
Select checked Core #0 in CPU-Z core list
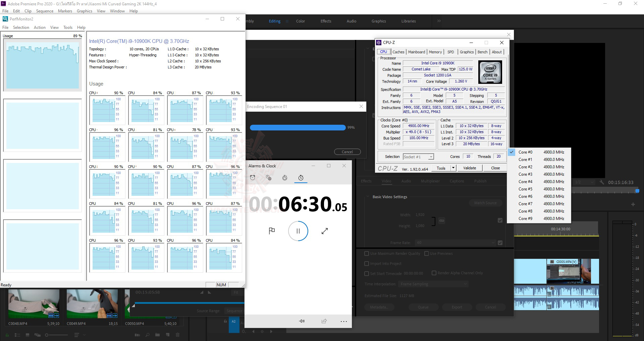(x=539, y=152)
